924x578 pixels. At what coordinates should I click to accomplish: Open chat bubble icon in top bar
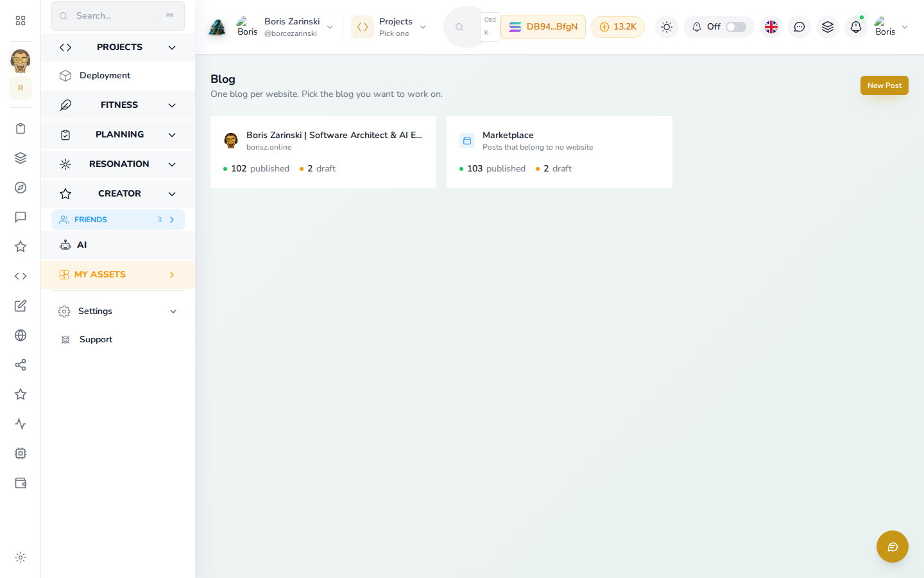(800, 27)
